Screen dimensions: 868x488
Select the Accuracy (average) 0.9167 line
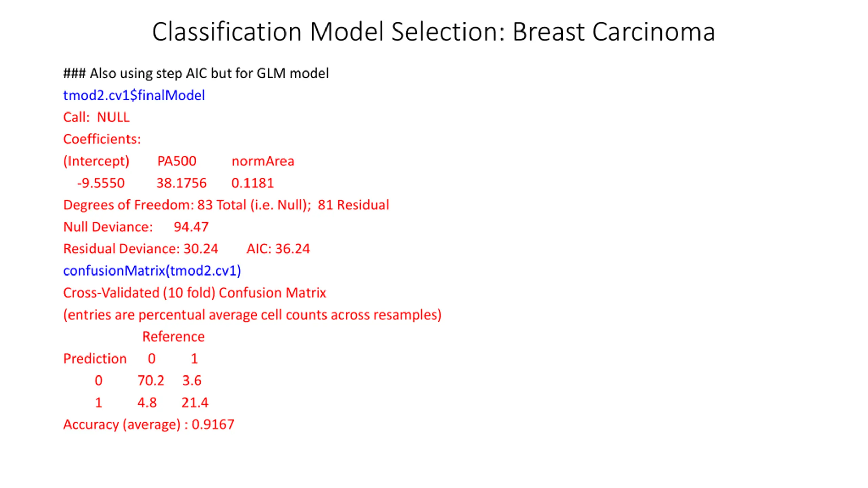[149, 425]
